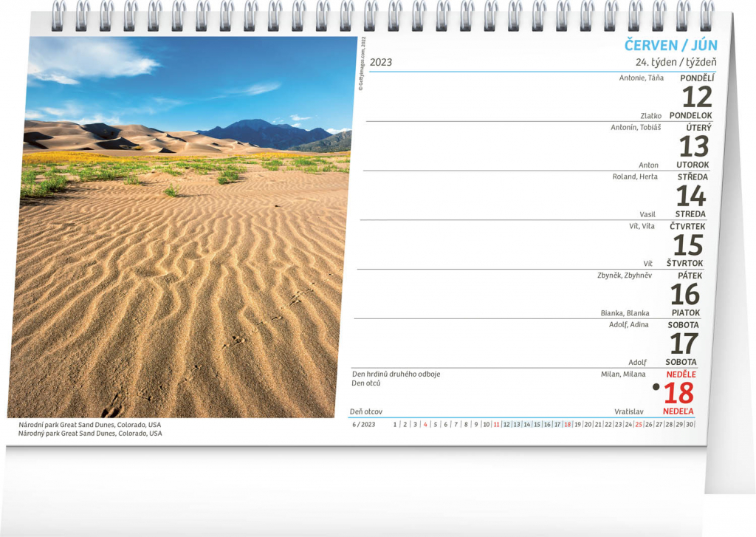Click the large date number 13
The image size is (756, 537).
[694, 146]
